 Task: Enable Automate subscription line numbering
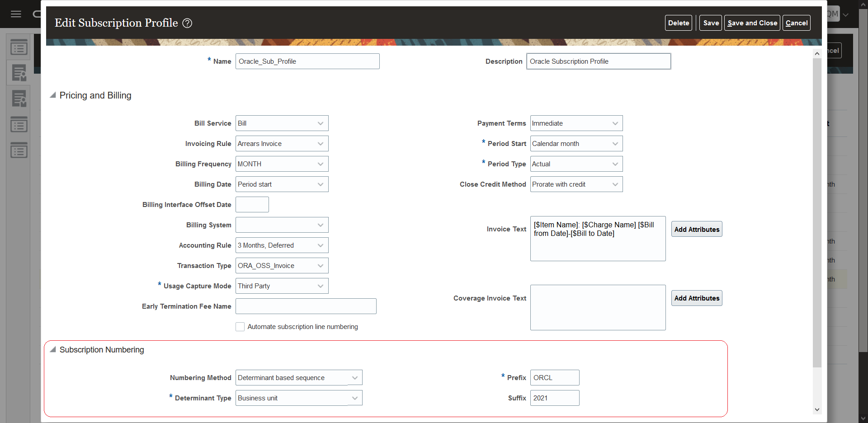pyautogui.click(x=240, y=327)
